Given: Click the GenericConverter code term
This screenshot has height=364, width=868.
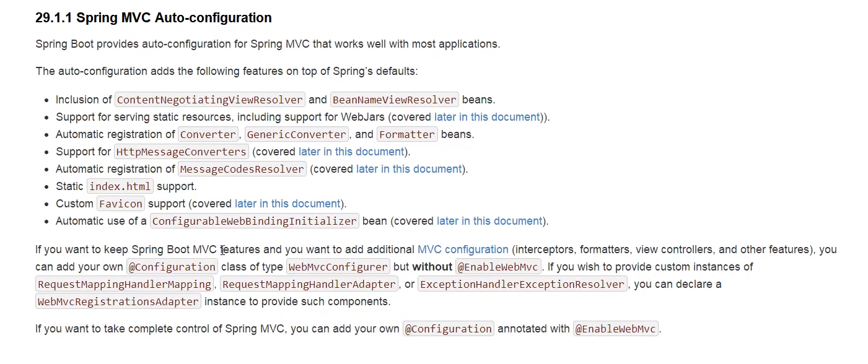Looking at the screenshot, I should click(296, 134).
